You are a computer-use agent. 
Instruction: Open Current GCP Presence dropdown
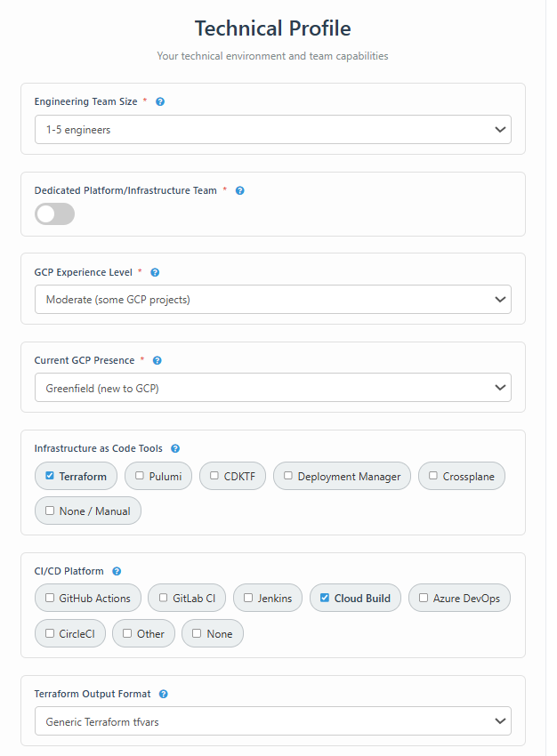pyautogui.click(x=273, y=388)
